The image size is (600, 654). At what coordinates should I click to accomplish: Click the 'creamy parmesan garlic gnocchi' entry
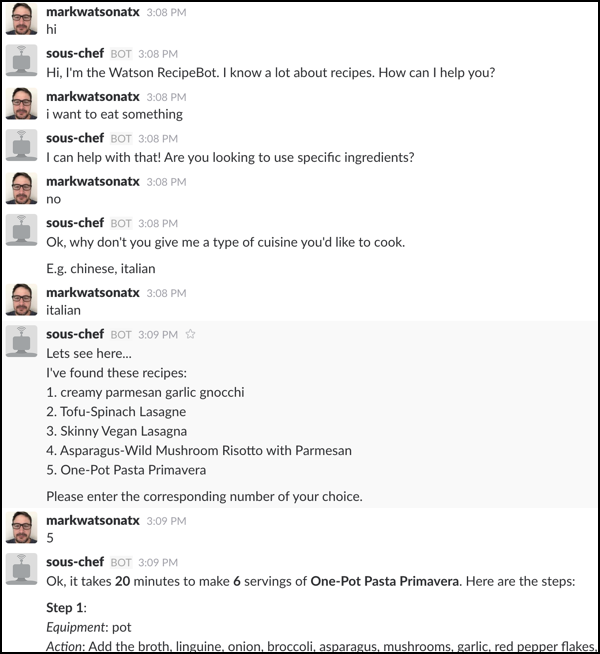(x=145, y=392)
